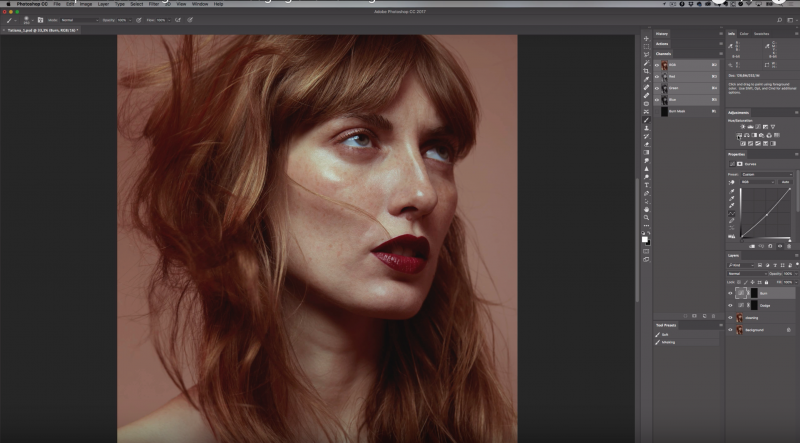Add a Hue/Saturation adjustment
The image size is (800, 443).
click(x=739, y=135)
